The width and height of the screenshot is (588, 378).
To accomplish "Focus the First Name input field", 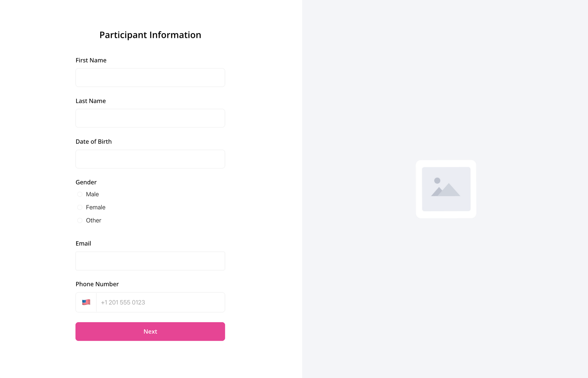I will [x=150, y=78].
